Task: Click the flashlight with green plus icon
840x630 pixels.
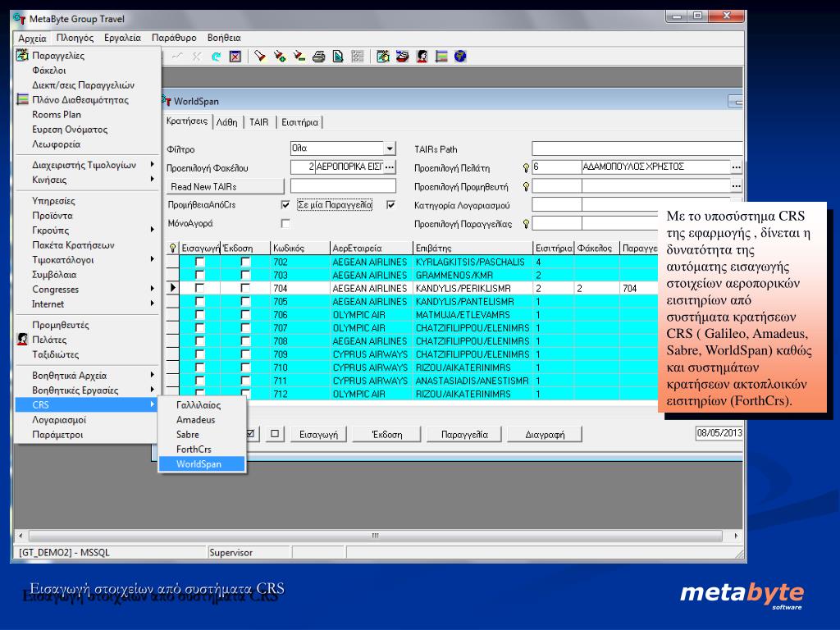Action: (x=279, y=57)
